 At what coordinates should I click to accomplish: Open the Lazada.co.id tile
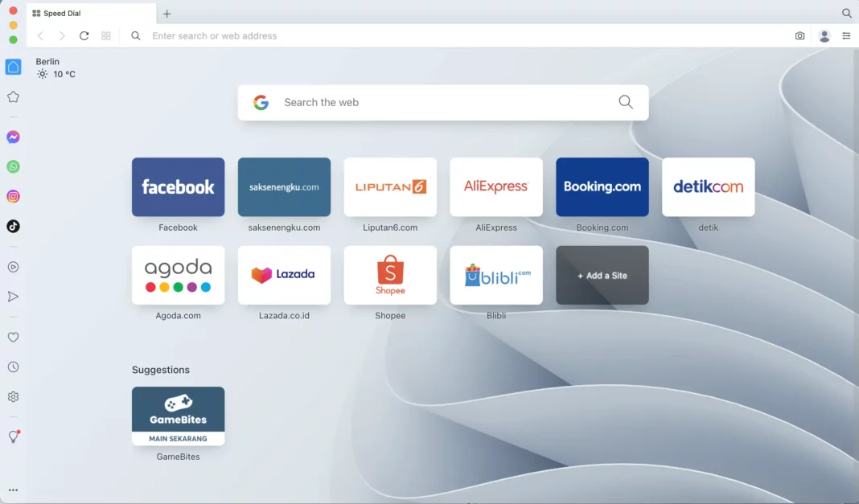pos(285,275)
